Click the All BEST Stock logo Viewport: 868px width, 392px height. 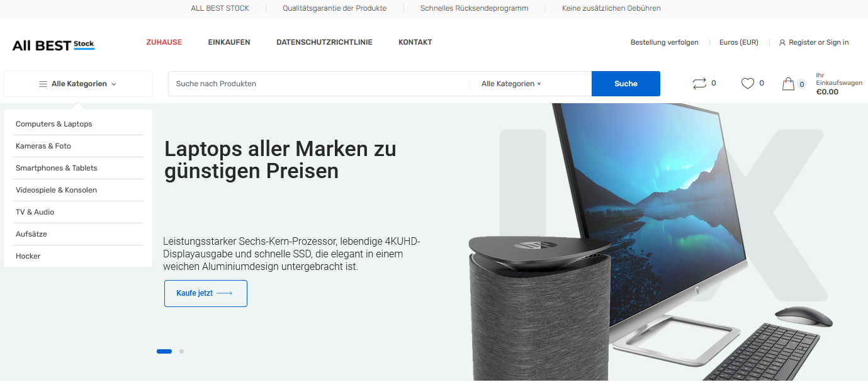tap(54, 45)
